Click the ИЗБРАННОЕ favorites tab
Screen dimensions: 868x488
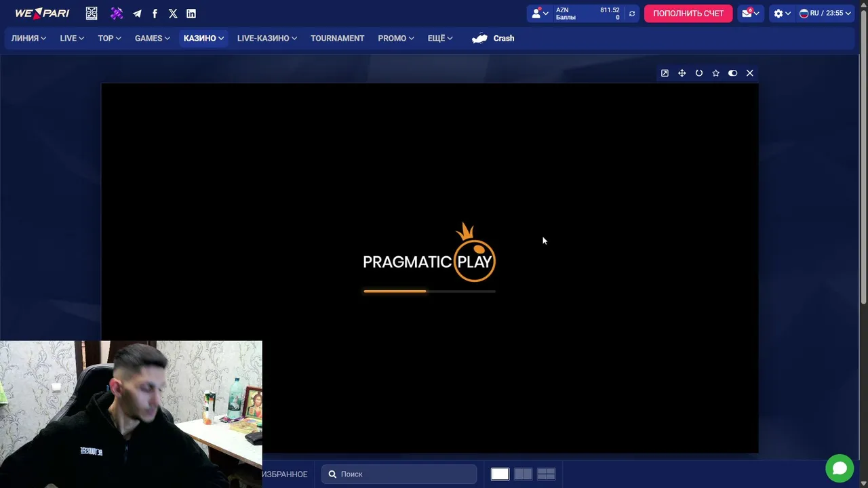285,474
